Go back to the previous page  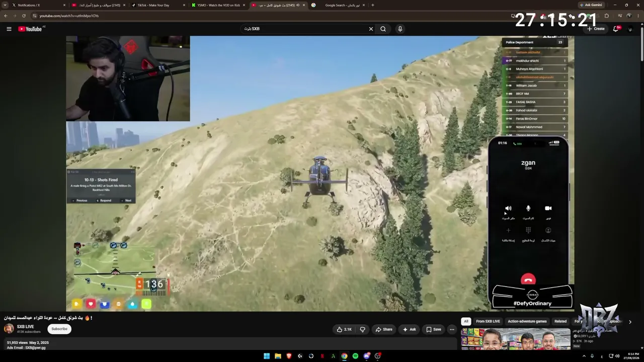[6, 16]
